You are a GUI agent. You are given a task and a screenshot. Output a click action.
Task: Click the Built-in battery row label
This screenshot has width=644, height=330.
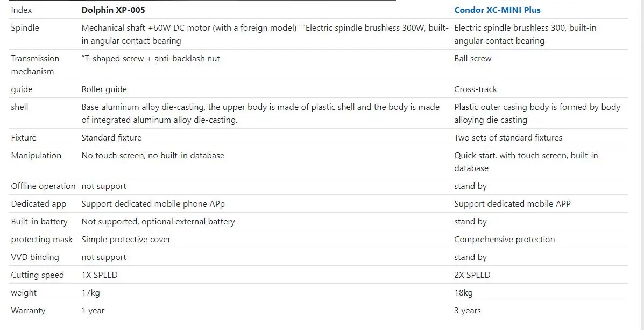pyautogui.click(x=39, y=221)
